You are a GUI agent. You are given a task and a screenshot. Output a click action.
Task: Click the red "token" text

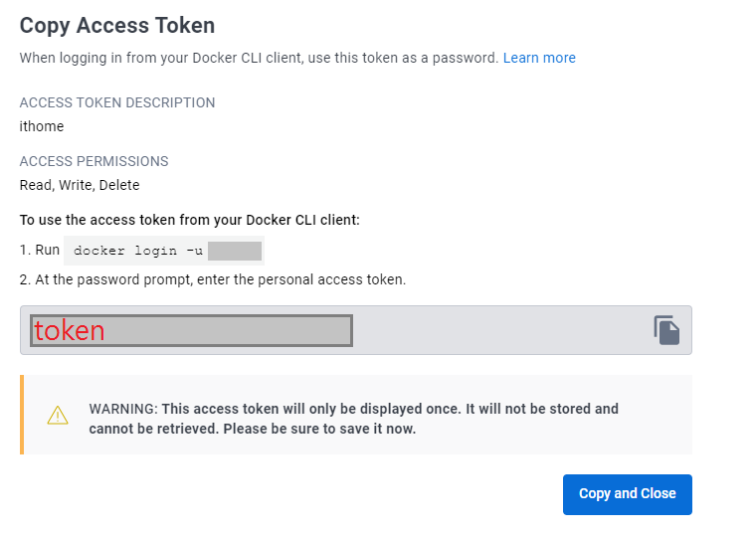69,330
